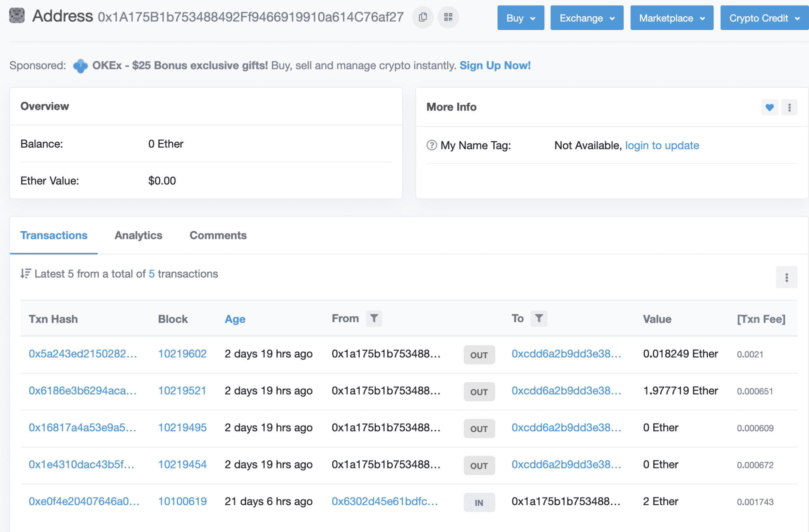Open block 10100619
This screenshot has height=532, width=809.
click(182, 501)
